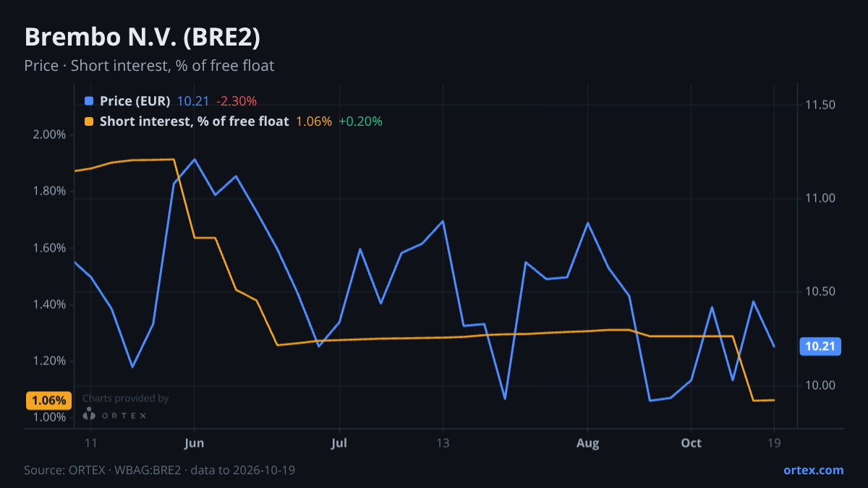This screenshot has width=868, height=488.
Task: Open the ortex.com link
Action: tap(814, 470)
